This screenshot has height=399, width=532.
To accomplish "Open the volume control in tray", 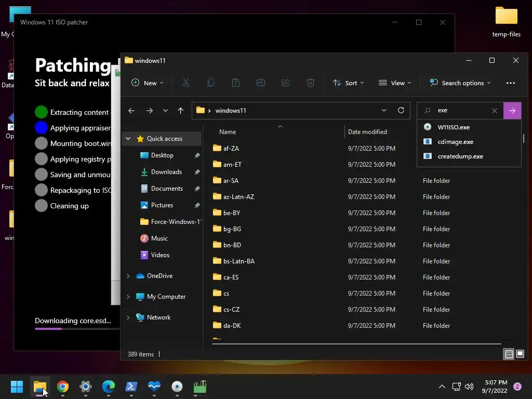I will pyautogui.click(x=469, y=387).
